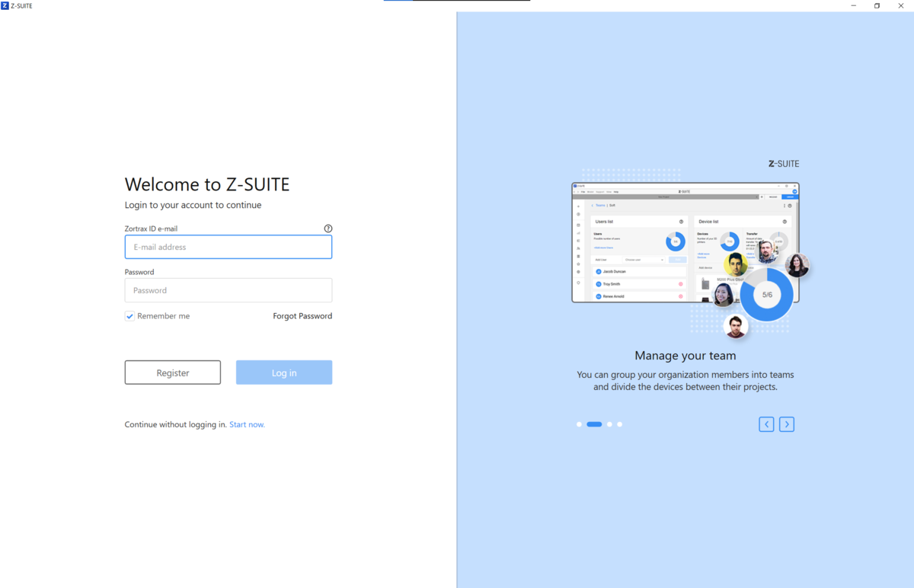Click the Start now link
Screen dimensions: 914x588
point(247,424)
